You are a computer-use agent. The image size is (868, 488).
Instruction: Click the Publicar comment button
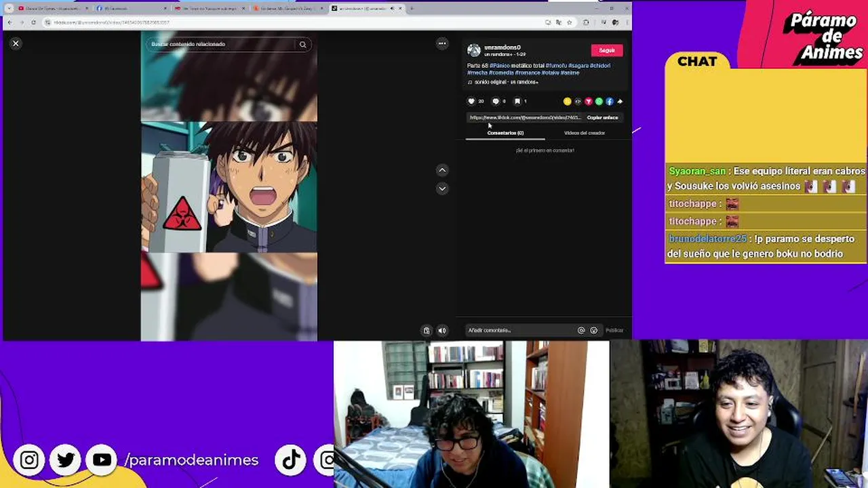pyautogui.click(x=614, y=330)
